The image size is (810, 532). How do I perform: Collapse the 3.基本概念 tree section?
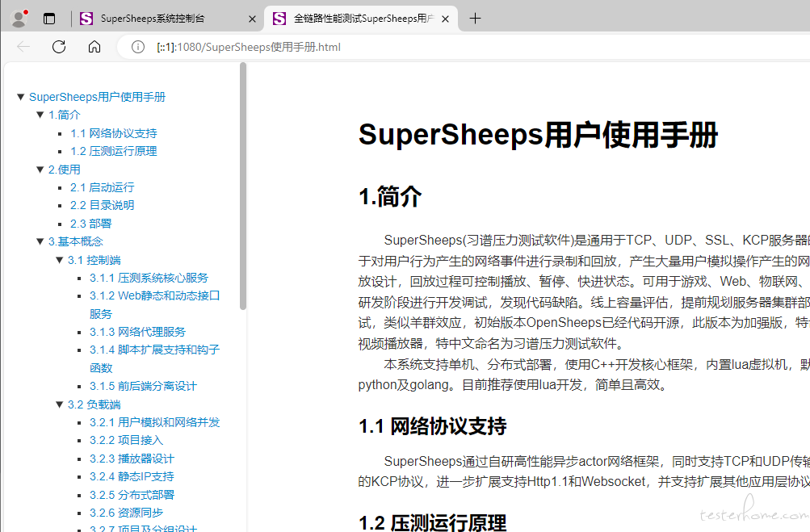[x=40, y=241]
